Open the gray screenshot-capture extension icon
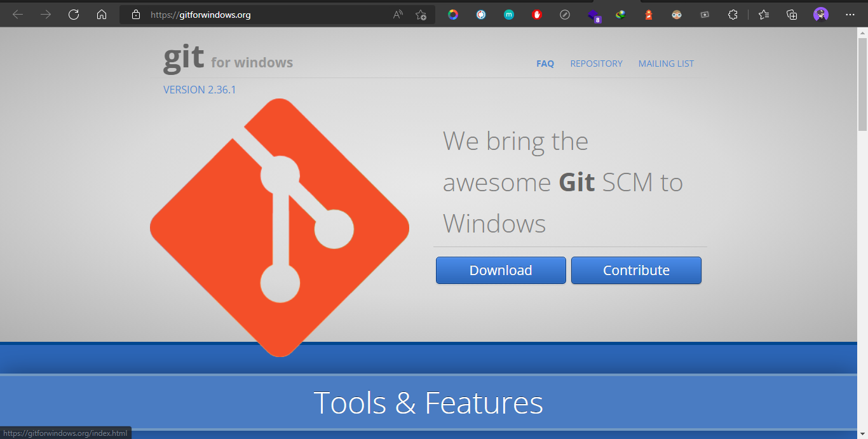The image size is (868, 439). point(705,15)
